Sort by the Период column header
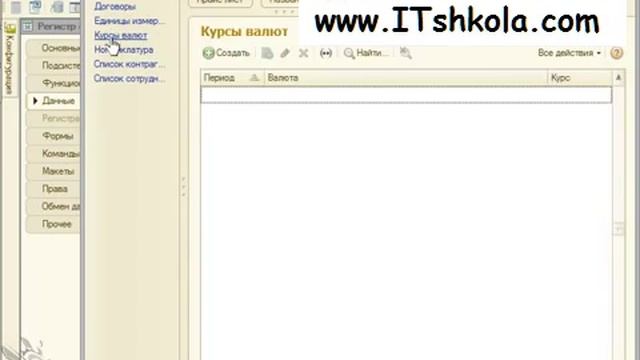 coord(232,78)
